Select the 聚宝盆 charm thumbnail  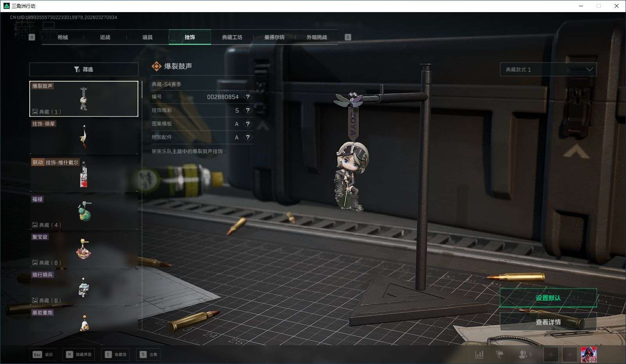[x=84, y=249]
